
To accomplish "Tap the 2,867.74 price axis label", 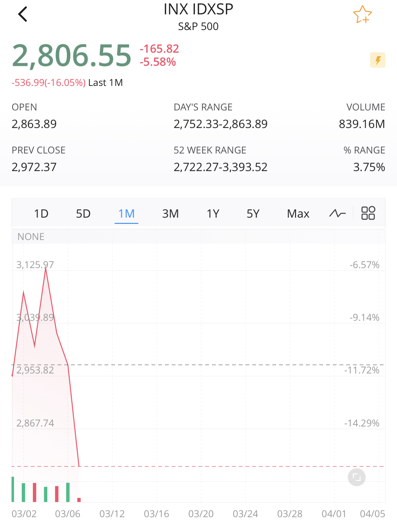I will click(x=35, y=423).
